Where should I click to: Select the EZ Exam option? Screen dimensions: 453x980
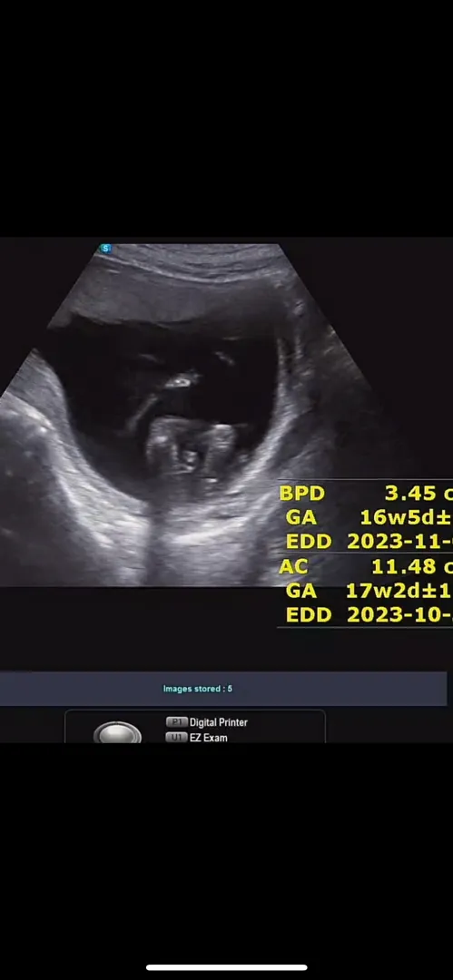click(209, 738)
